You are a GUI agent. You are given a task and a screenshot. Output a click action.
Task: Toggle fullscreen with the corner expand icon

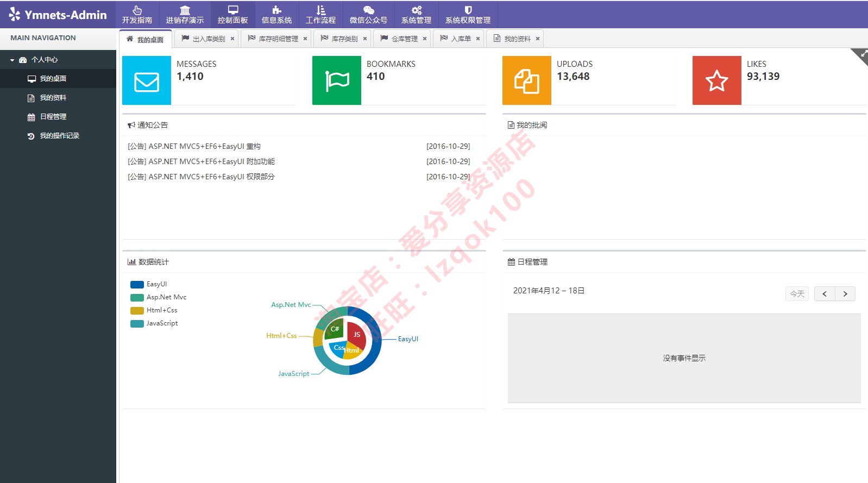pos(863,54)
